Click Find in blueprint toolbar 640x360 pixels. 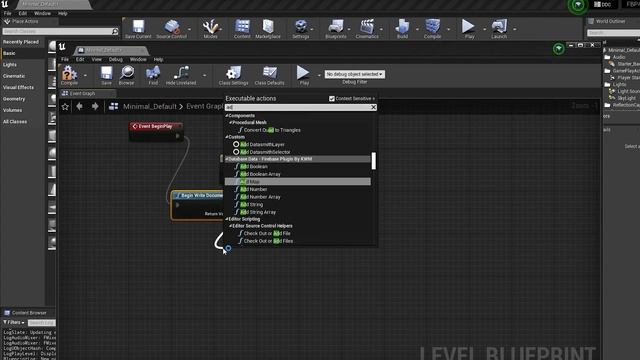pos(153,76)
